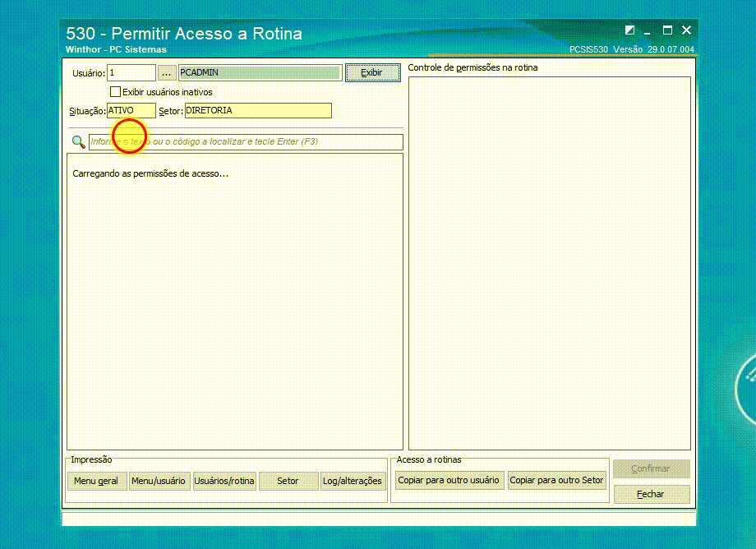Click the Confirmar button
756x549 pixels.
point(651,468)
